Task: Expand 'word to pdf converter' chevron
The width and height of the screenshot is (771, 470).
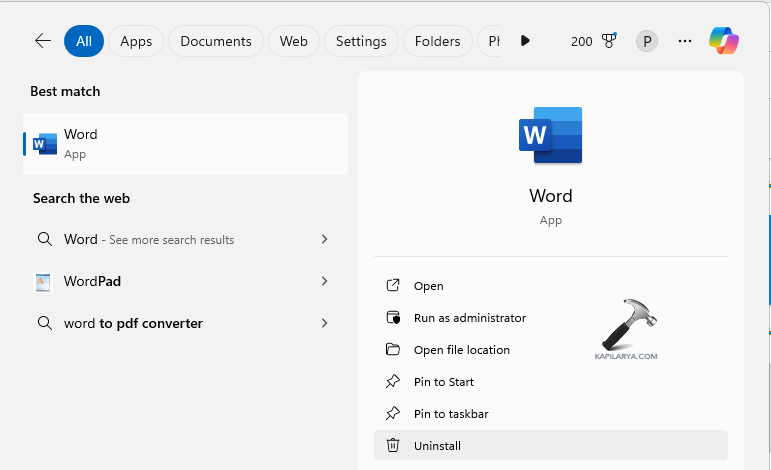Action: pyautogui.click(x=324, y=323)
